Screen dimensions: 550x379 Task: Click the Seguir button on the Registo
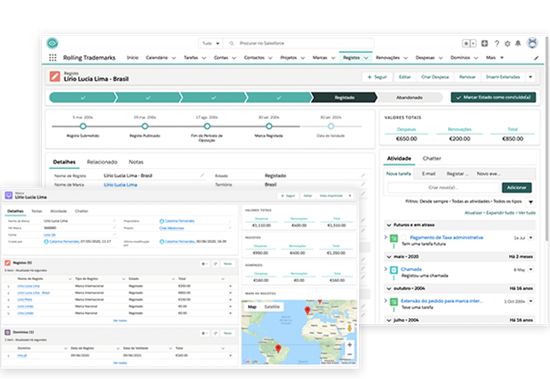[377, 77]
